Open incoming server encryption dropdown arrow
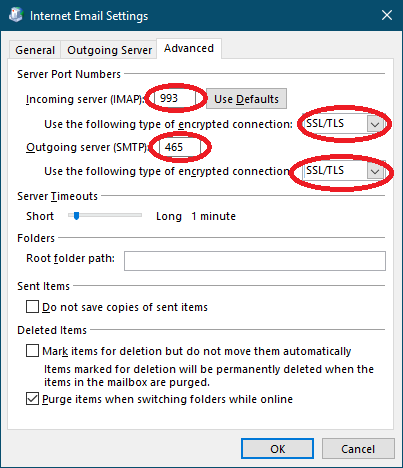 click(x=375, y=124)
